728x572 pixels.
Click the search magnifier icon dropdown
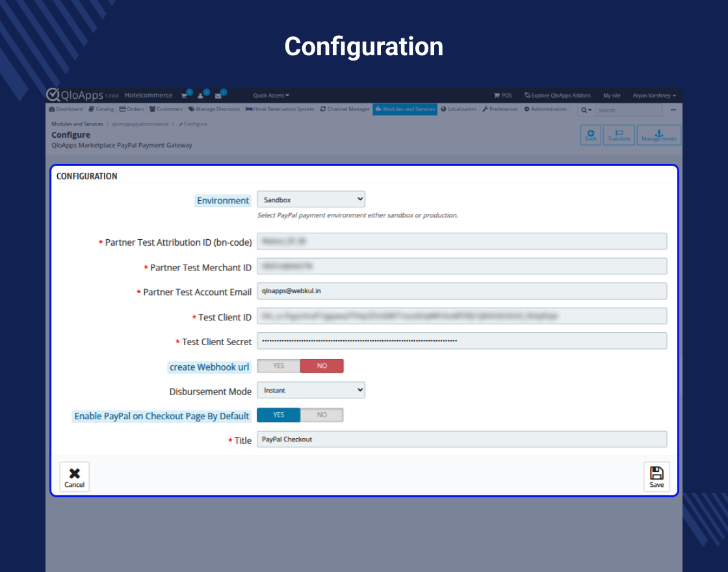(586, 110)
